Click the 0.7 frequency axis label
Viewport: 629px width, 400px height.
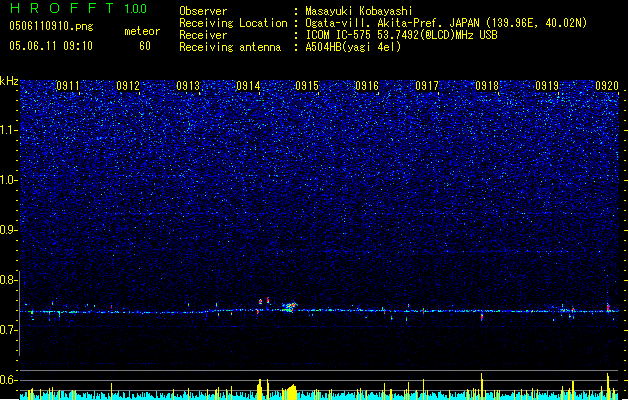(8, 330)
